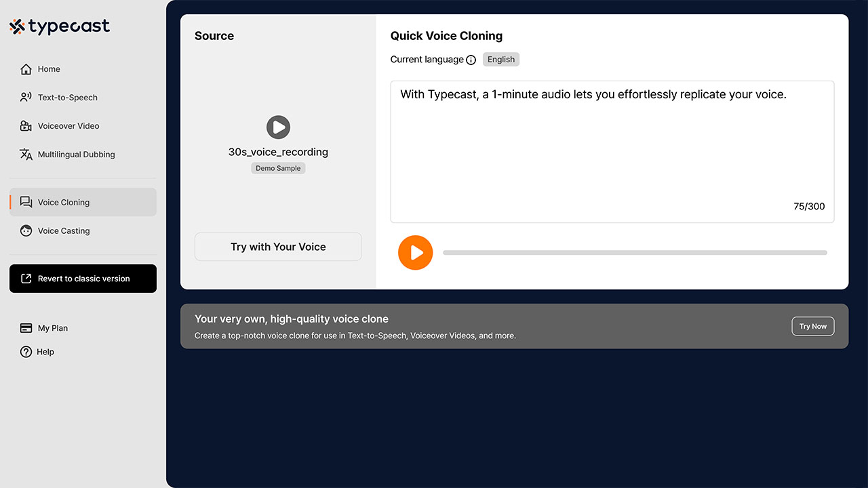Image resolution: width=868 pixels, height=488 pixels.
Task: Click the Source panel heading
Action: [214, 36]
